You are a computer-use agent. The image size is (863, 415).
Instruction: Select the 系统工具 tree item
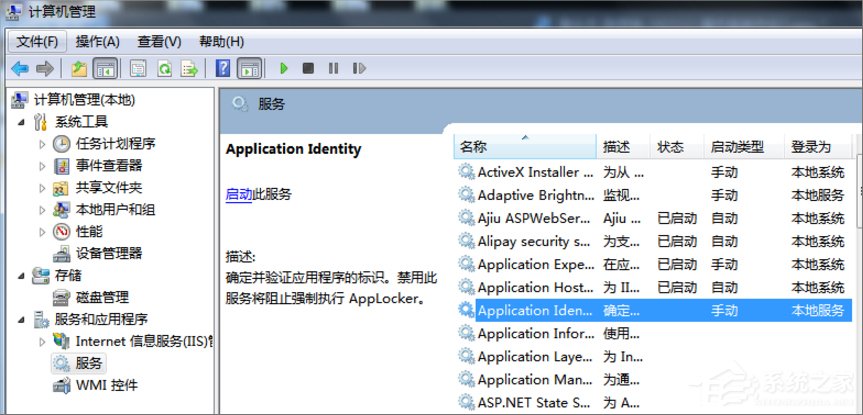coord(81,122)
